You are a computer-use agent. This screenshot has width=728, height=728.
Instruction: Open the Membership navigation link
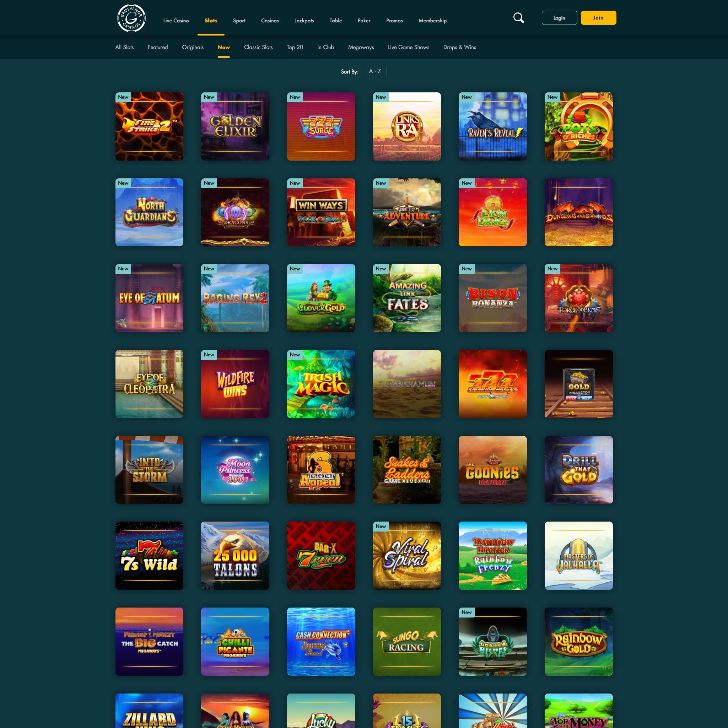[x=432, y=21]
